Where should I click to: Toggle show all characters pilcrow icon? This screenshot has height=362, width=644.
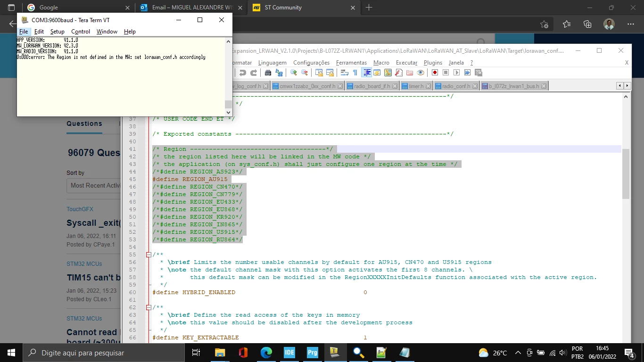[x=355, y=73]
